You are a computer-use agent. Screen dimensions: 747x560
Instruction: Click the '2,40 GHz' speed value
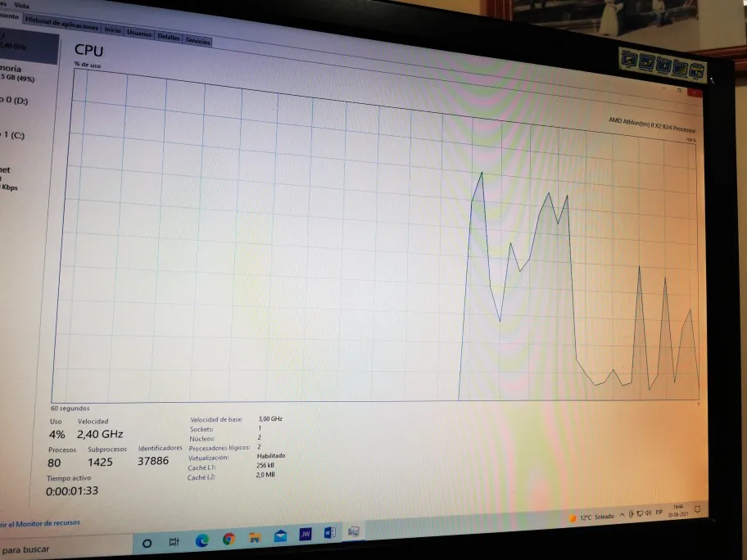pos(100,434)
